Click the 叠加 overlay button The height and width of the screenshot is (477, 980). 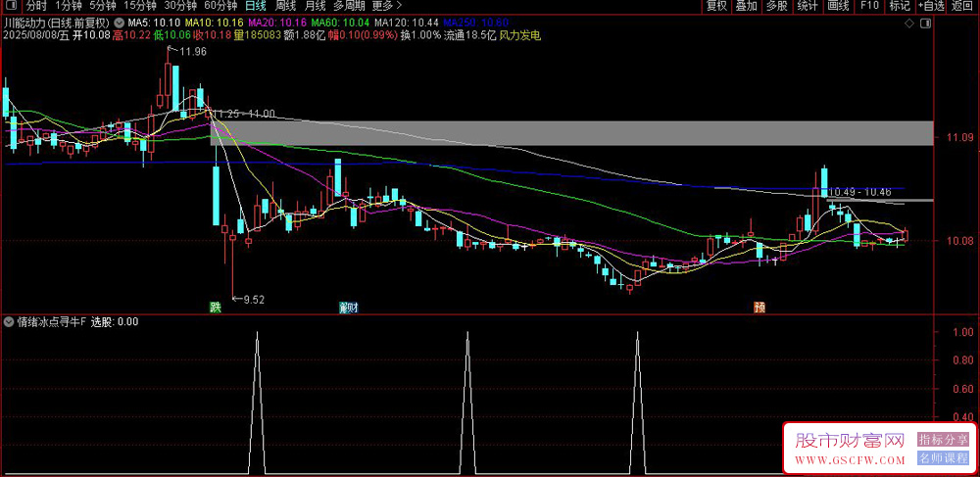pos(746,6)
